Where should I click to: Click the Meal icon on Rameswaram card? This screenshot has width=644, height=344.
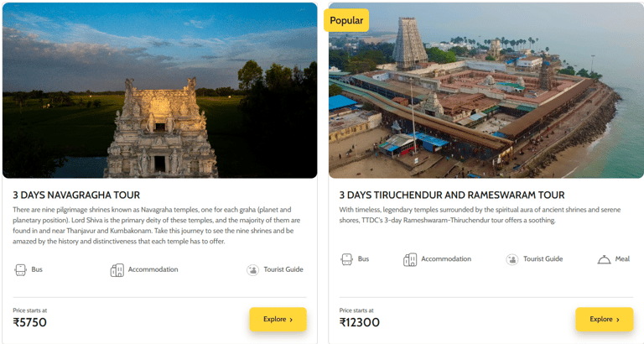tap(604, 259)
